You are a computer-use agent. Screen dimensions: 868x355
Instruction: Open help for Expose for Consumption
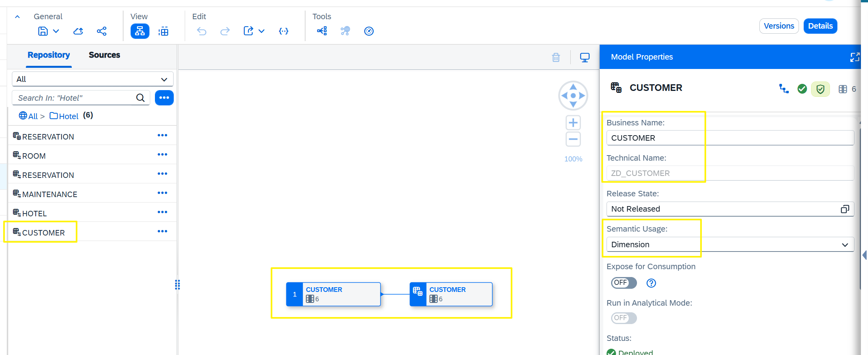tap(651, 283)
